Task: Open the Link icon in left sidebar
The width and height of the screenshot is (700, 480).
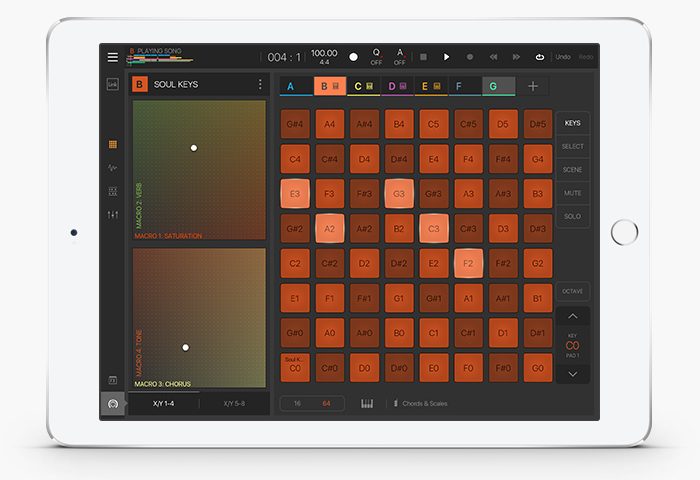Action: [x=112, y=84]
